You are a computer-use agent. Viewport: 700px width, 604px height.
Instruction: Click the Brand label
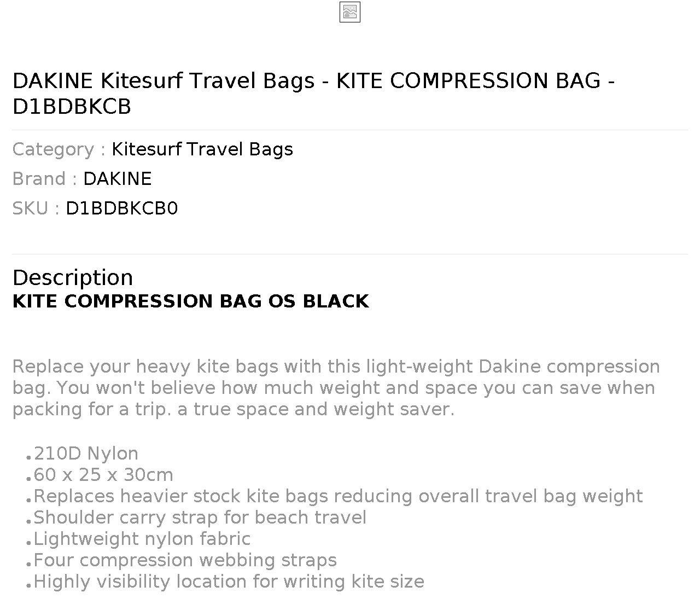pyautogui.click(x=45, y=179)
